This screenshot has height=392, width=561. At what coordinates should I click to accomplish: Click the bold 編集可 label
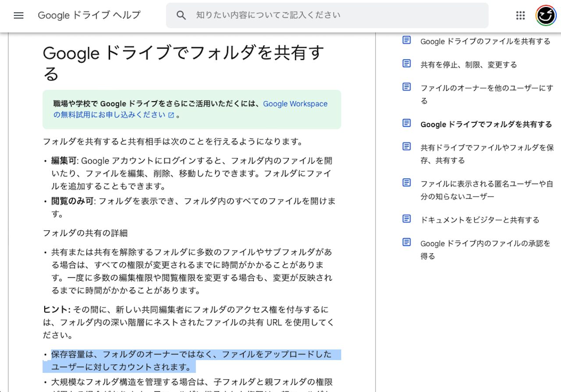coord(64,160)
